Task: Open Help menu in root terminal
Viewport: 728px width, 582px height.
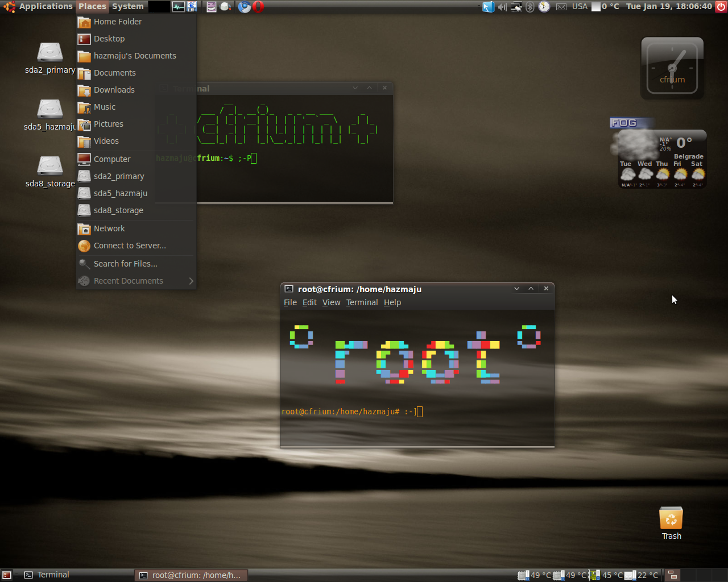Action: tap(392, 302)
